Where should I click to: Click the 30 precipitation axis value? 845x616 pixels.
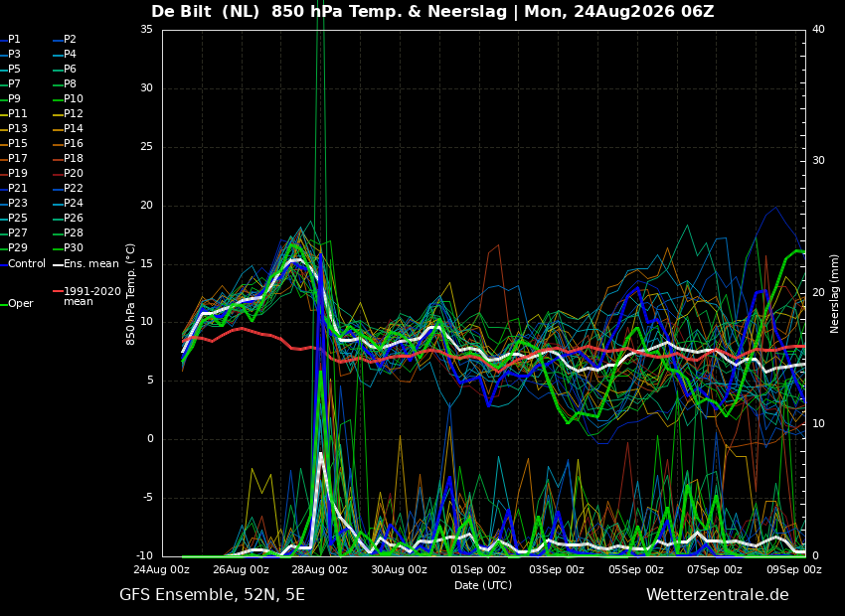(818, 161)
